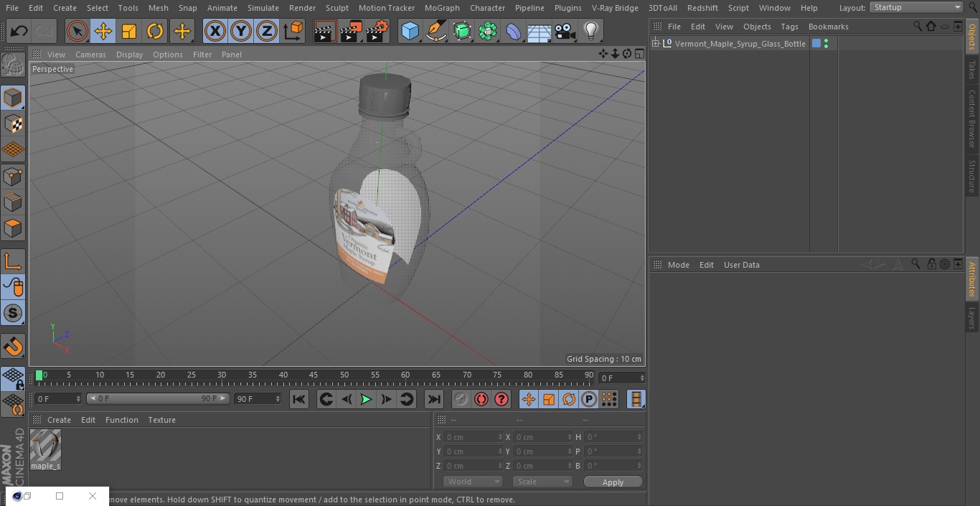
Task: Click timeline preview range slider bar
Action: click(158, 398)
